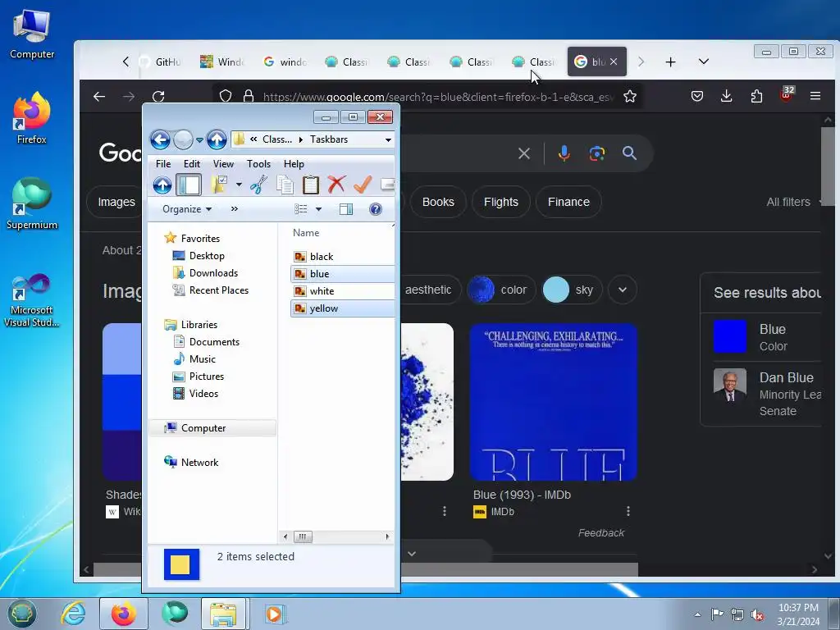Switch to the GitHub browser tab

click(161, 62)
